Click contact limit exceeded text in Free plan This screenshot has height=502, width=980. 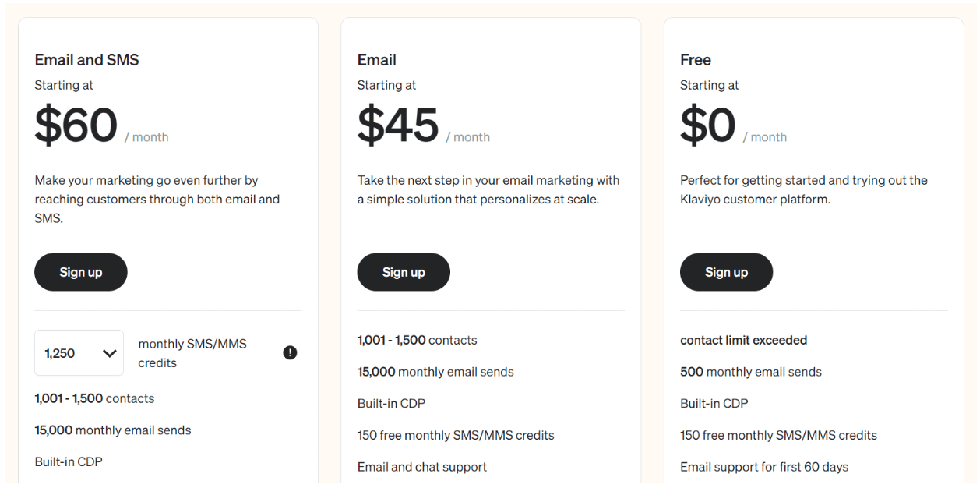(744, 340)
